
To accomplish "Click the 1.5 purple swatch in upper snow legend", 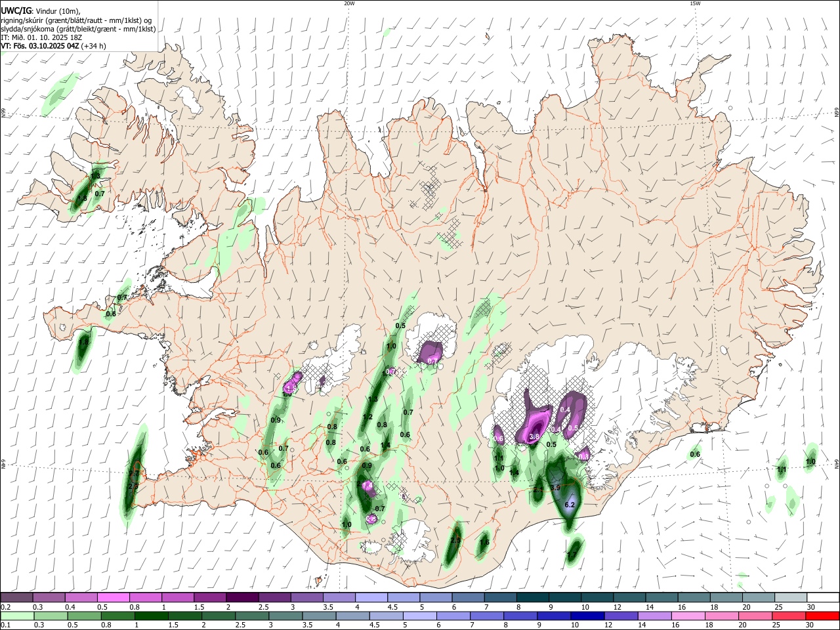I will click(x=210, y=598).
